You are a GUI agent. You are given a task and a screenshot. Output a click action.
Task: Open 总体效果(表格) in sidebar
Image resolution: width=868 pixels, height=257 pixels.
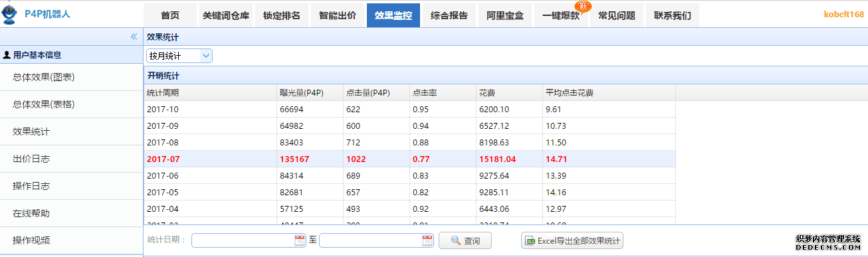point(71,104)
